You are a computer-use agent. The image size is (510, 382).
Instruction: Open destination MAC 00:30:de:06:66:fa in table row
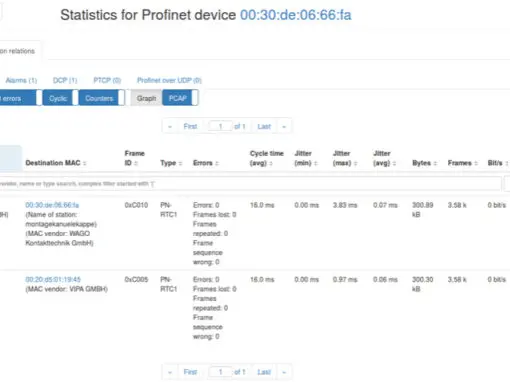(x=52, y=205)
